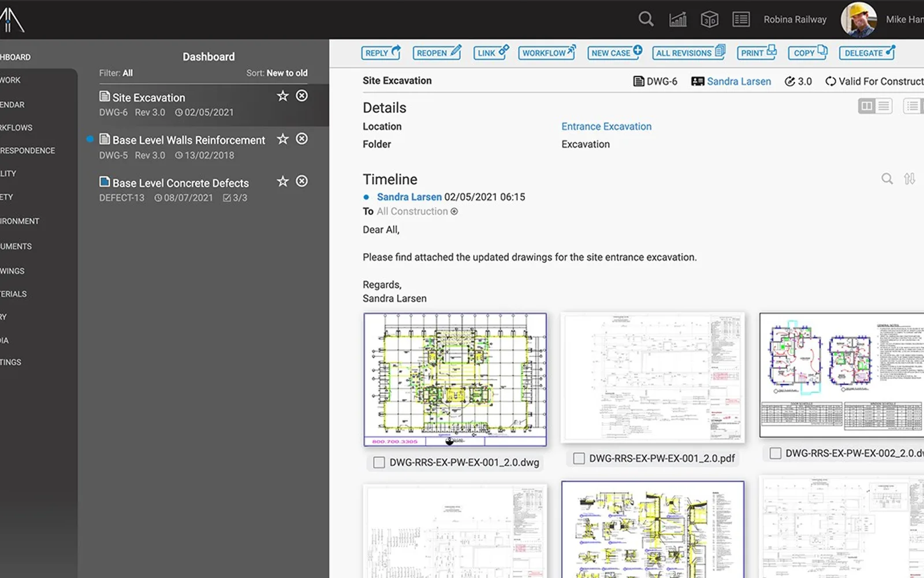Star Base Level Walls Reinforcement
Screen dimensions: 924x578
282,139
